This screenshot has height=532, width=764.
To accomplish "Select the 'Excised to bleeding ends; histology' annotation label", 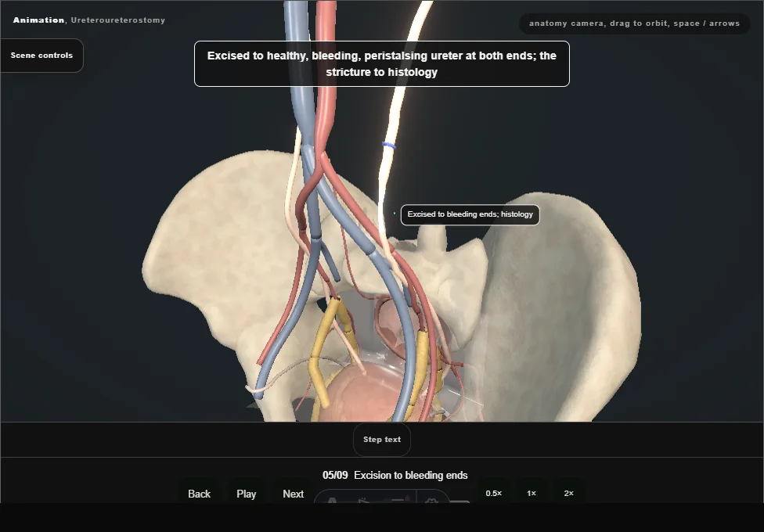I will coord(470,215).
